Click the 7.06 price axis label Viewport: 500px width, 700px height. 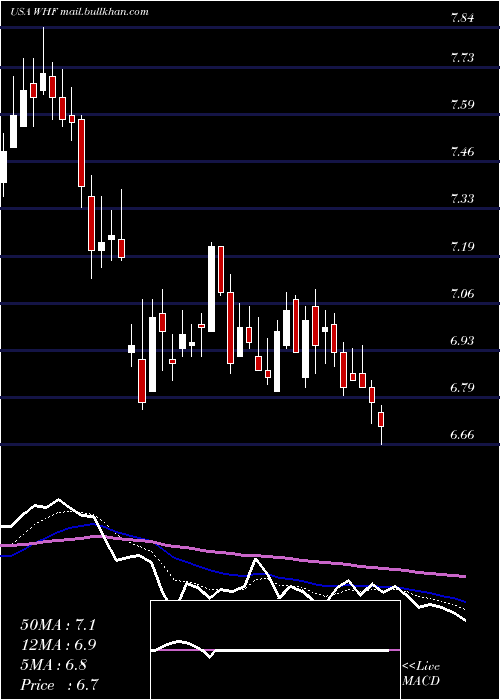point(462,294)
